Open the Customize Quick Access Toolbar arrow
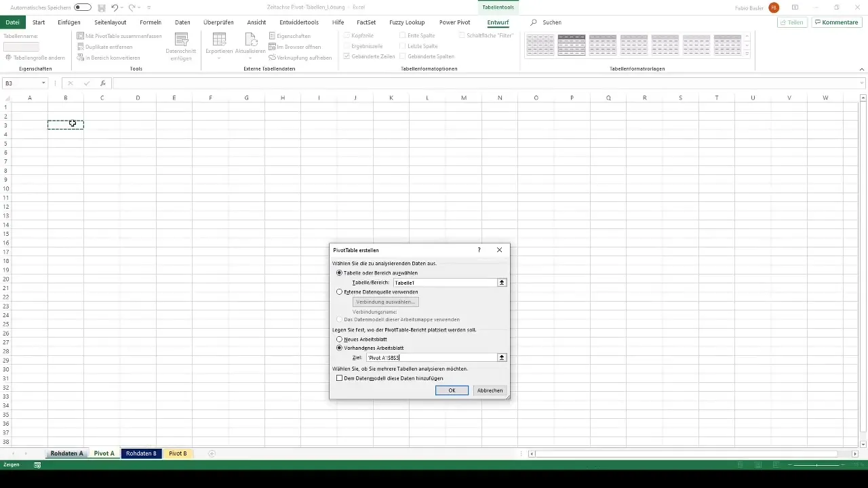This screenshot has width=868, height=488. click(149, 7)
